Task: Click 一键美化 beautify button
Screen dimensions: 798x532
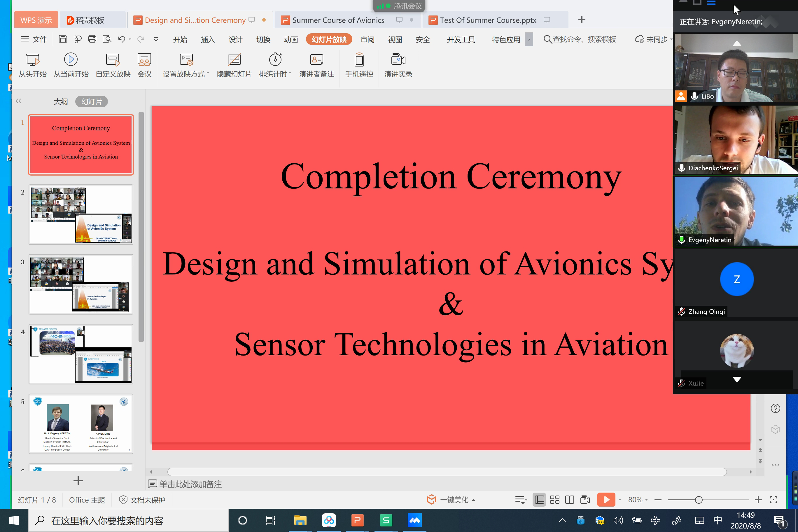Action: click(451, 499)
